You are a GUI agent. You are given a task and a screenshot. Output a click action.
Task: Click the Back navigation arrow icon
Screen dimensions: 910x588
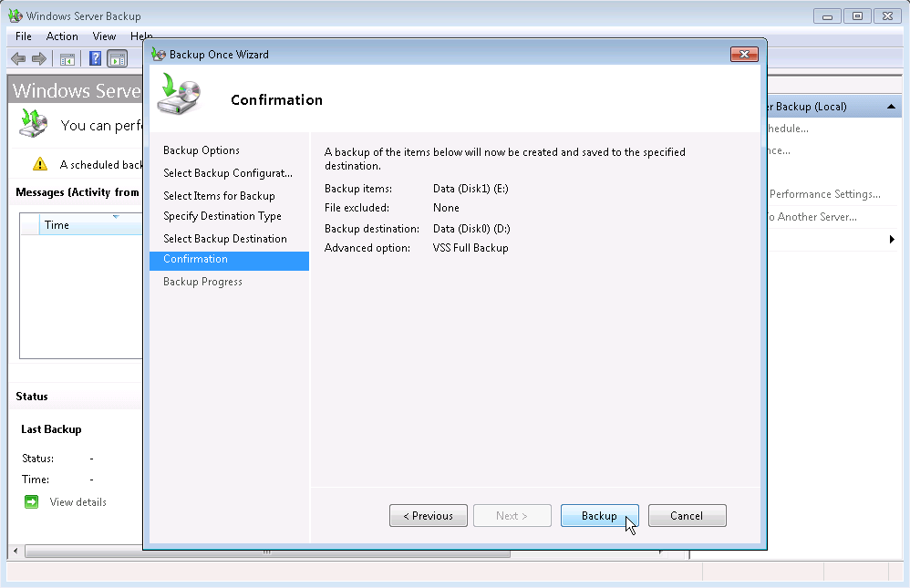point(18,58)
